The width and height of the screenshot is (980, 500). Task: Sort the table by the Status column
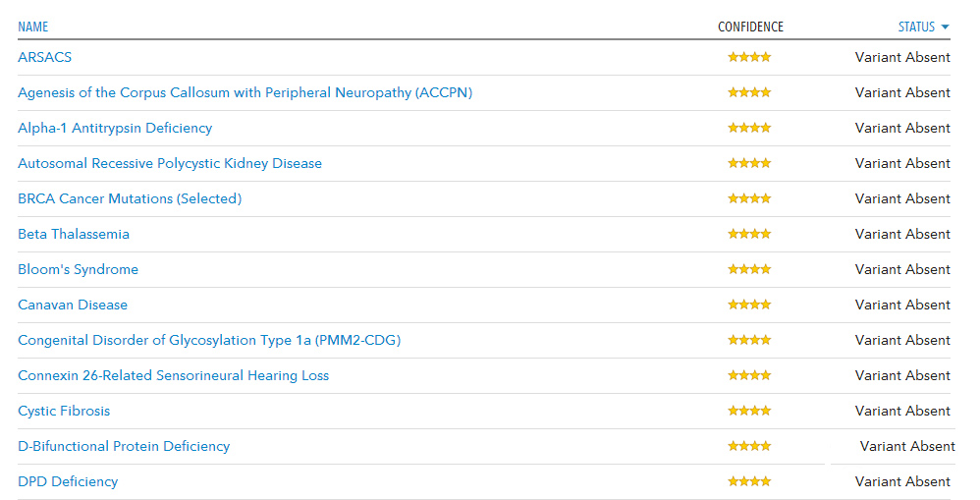point(916,27)
